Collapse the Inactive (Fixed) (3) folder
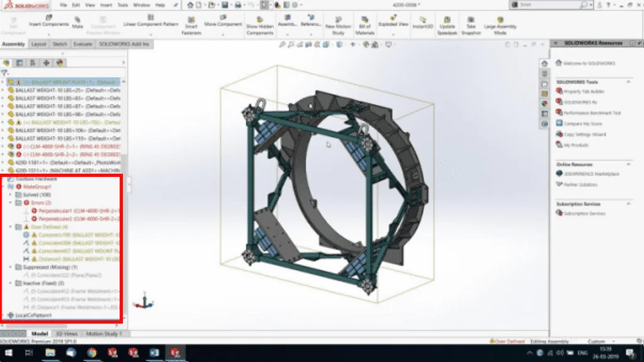Screen dimensions: 644x362 click(11, 283)
